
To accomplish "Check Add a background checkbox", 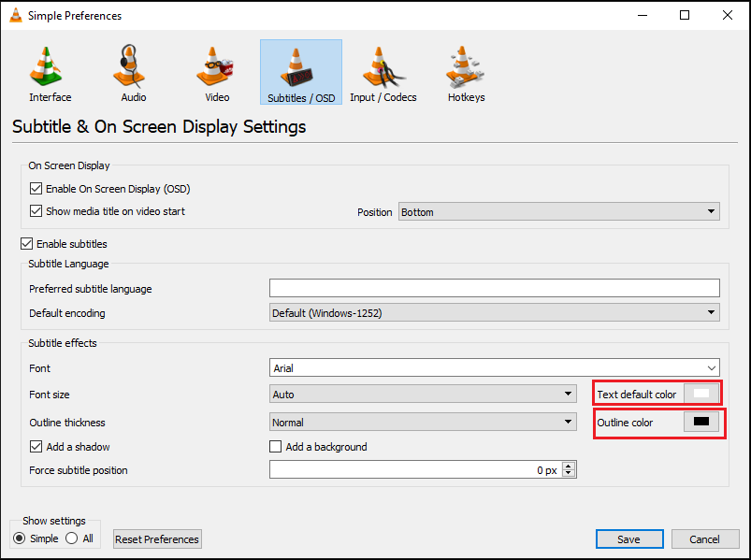I will 275,447.
